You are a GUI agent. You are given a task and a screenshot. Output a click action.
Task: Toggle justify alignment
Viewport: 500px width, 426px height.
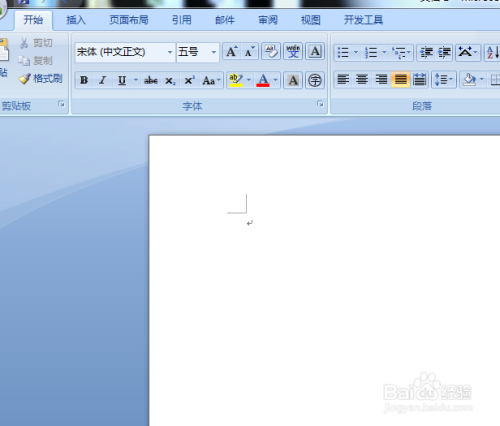click(400, 80)
